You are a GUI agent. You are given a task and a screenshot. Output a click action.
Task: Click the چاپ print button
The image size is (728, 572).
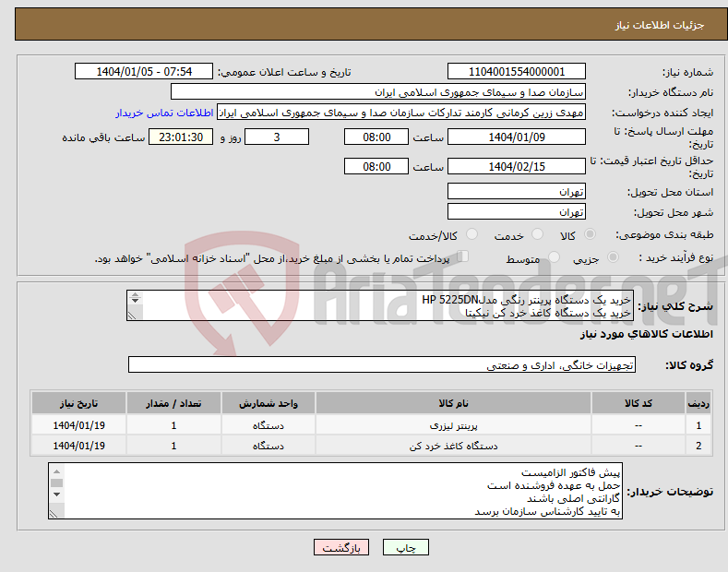click(406, 548)
